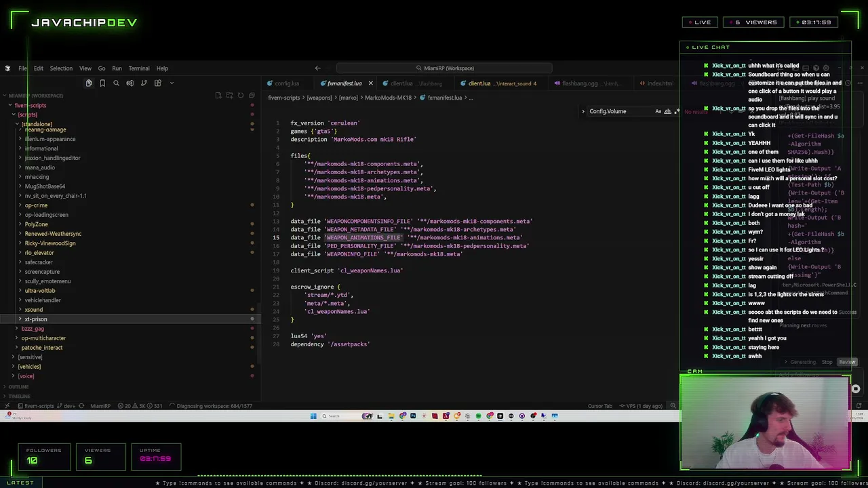Expand the replace toggle in find widget
The image size is (868, 488).
pos(583,111)
